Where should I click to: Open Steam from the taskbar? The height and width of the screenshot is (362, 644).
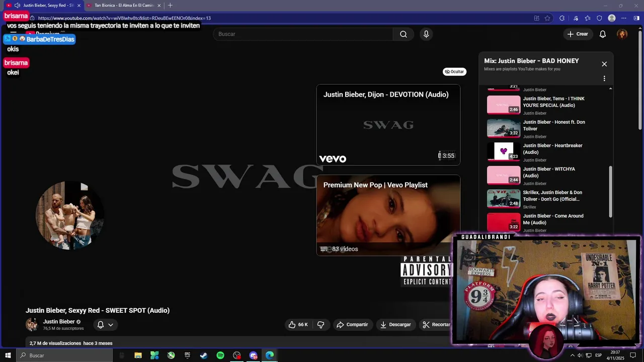[x=204, y=355]
